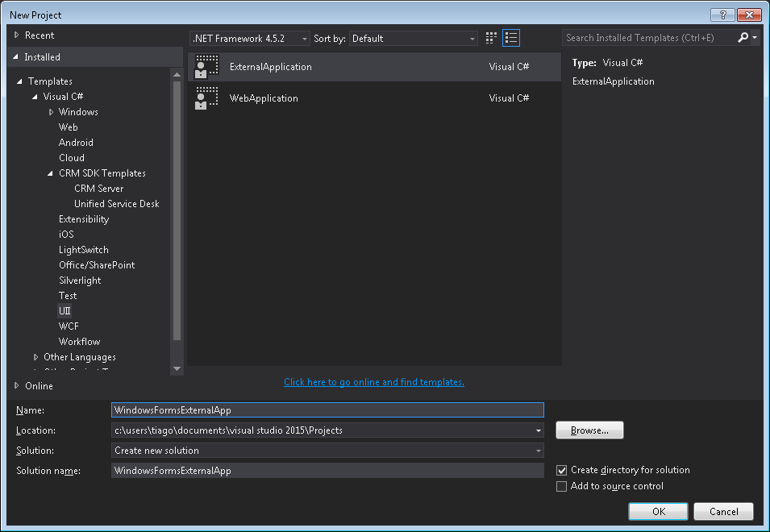This screenshot has height=532, width=770.
Task: Enable Add to source control
Action: point(562,486)
